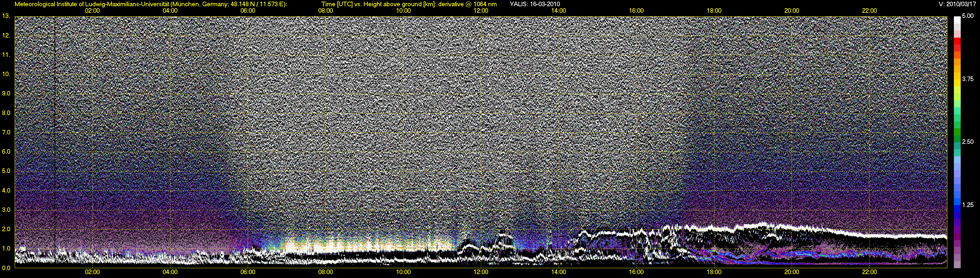
Task: Click the 3.75 colorbar scale value
Action: click(x=968, y=79)
